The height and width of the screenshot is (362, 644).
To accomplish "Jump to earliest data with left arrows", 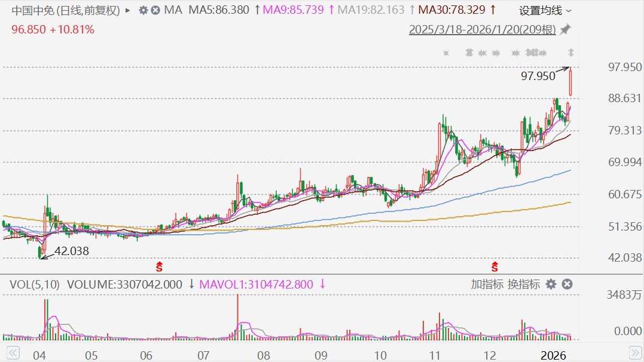I will pyautogui.click(x=13, y=352).
